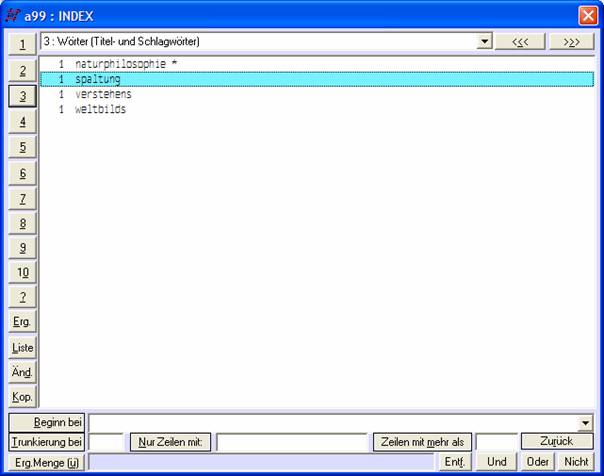
Task: Click the Entf. button
Action: tap(455, 462)
